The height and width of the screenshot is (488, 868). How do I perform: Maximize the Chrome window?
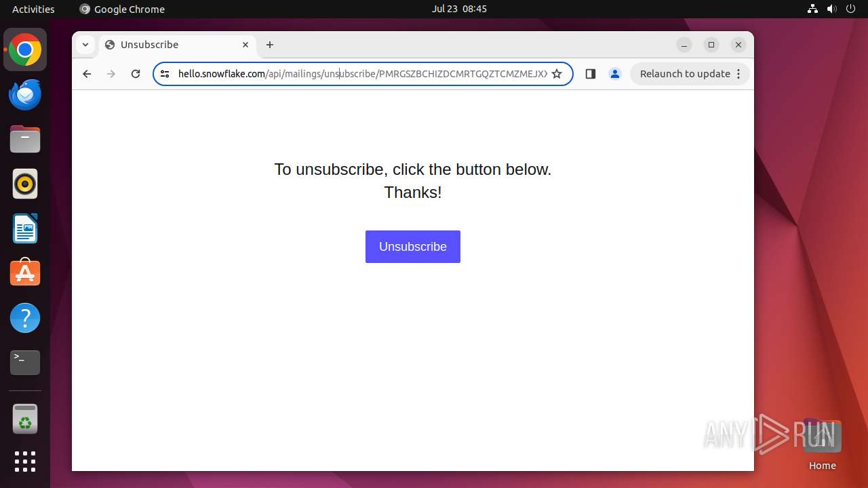coord(711,45)
